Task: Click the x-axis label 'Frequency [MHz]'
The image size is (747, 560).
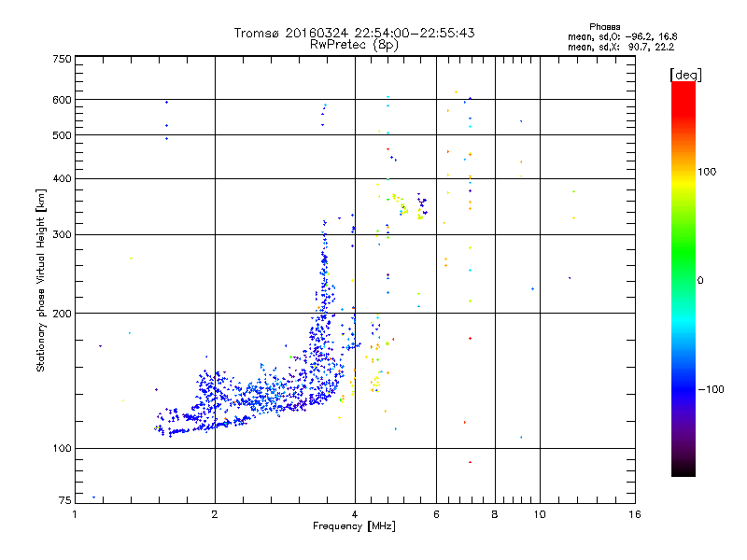Action: pos(354,526)
